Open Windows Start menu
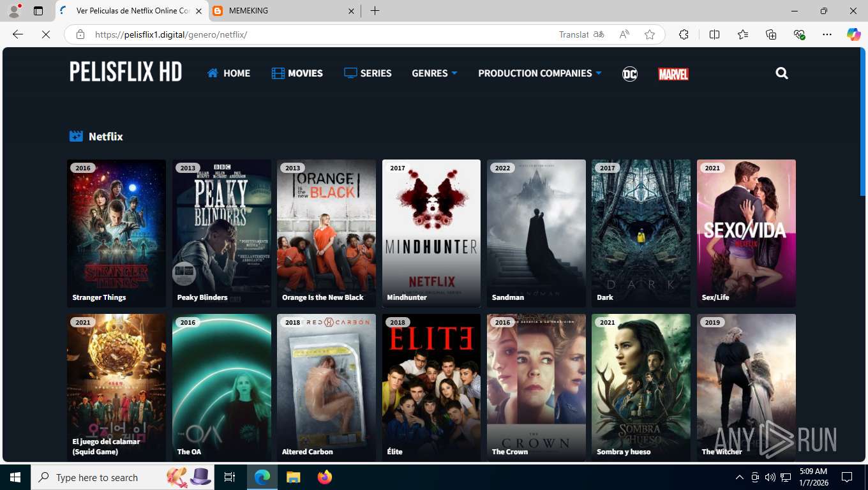 click(x=15, y=477)
